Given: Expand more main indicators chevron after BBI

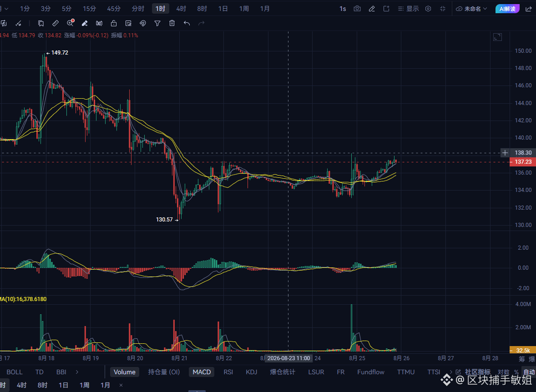Looking at the screenshot, I should coord(77,372).
